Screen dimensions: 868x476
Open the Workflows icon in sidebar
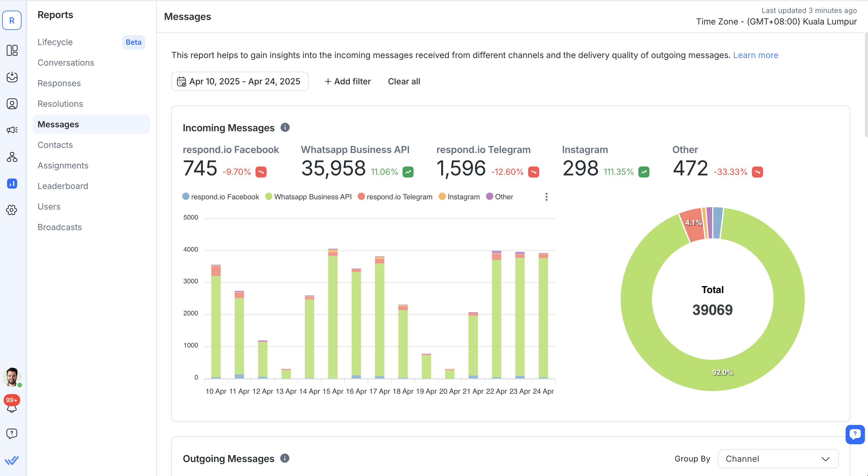[x=12, y=157]
